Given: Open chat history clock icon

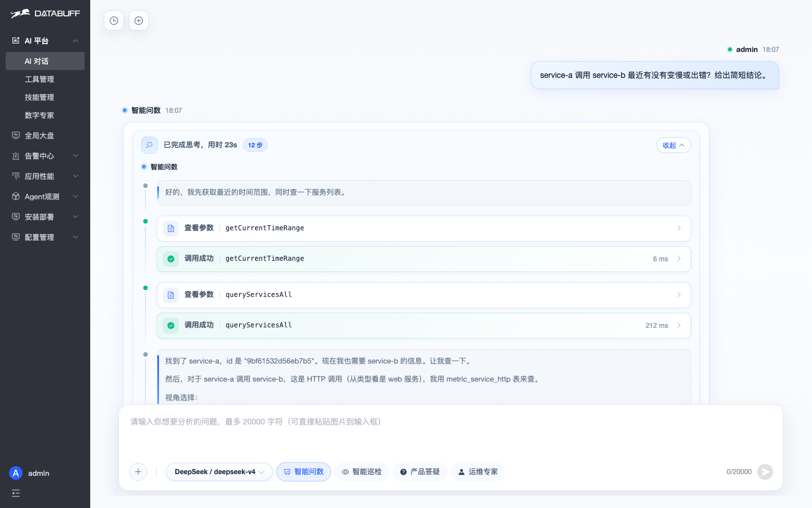Looking at the screenshot, I should 114,21.
